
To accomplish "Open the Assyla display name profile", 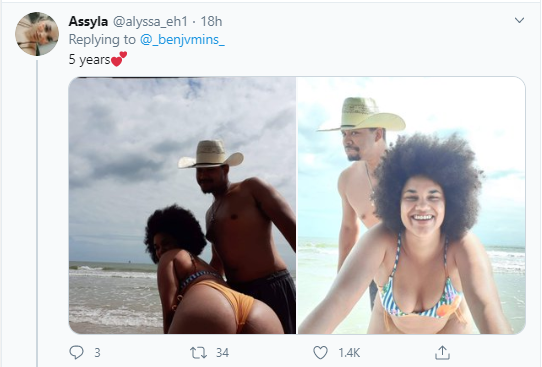I will pyautogui.click(x=88, y=21).
